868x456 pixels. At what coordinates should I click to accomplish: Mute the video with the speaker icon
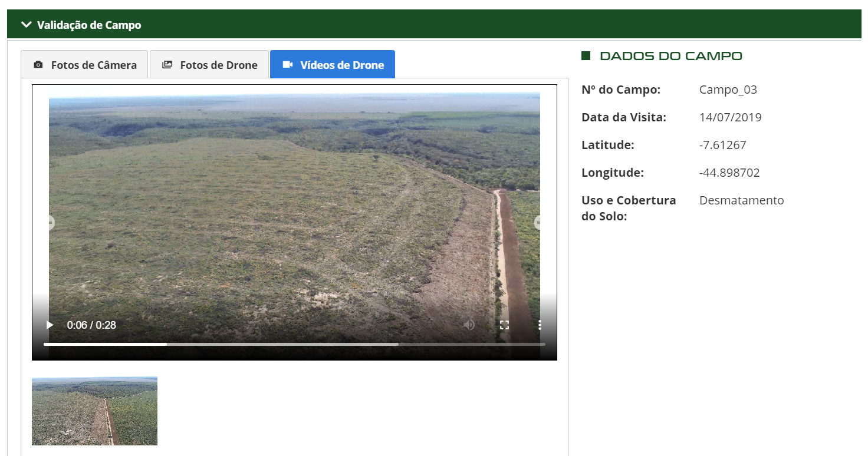[469, 325]
